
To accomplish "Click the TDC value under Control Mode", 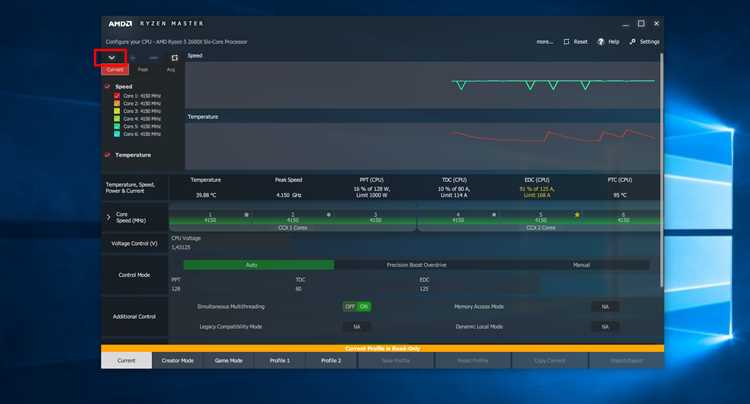I will 298,289.
